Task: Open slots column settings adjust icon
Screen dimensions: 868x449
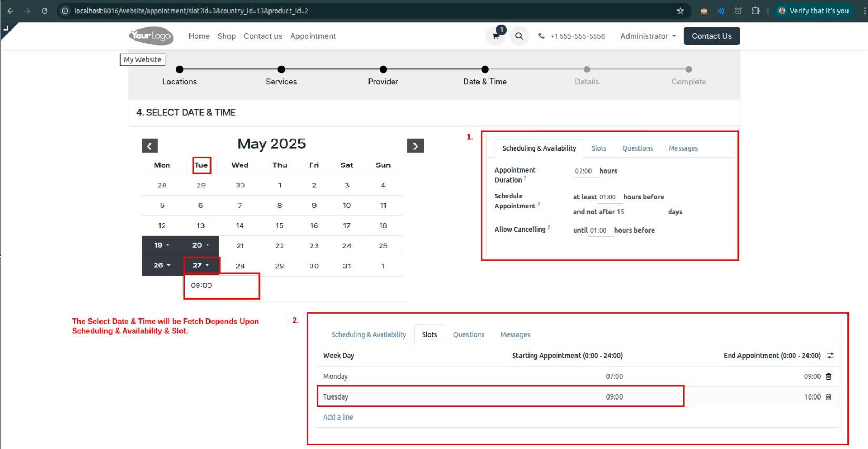Action: [830, 356]
